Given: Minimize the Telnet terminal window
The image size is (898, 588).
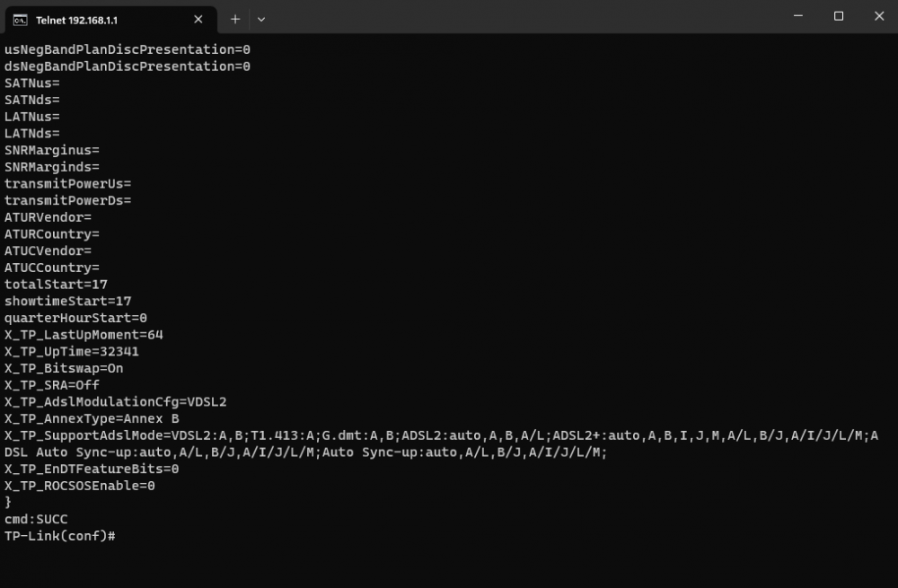Looking at the screenshot, I should point(797,16).
